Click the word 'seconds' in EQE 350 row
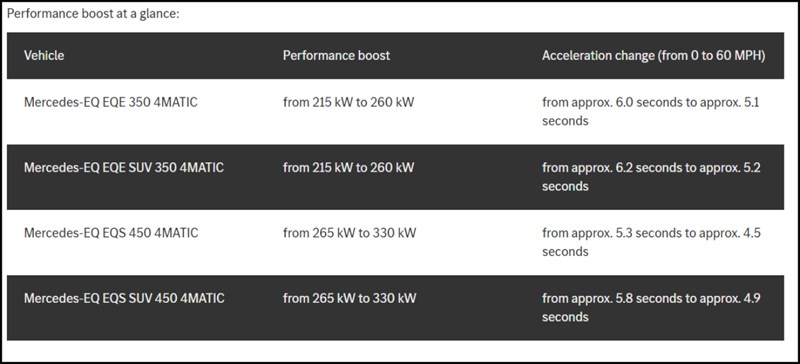The image size is (800, 364). coord(565,121)
